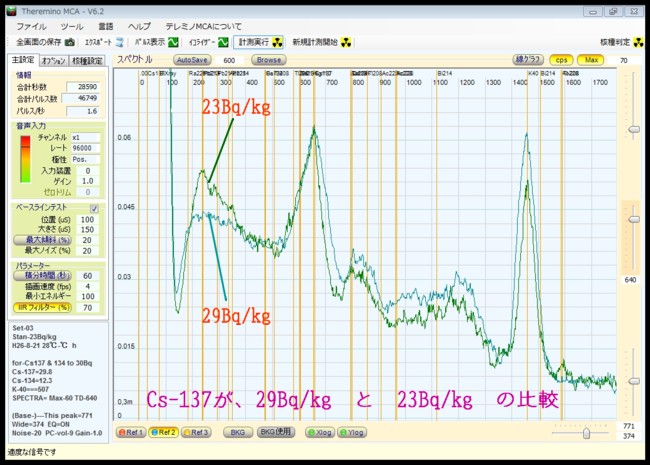Open the ヘルプ menu
The height and width of the screenshot is (465, 650).
pyautogui.click(x=139, y=27)
